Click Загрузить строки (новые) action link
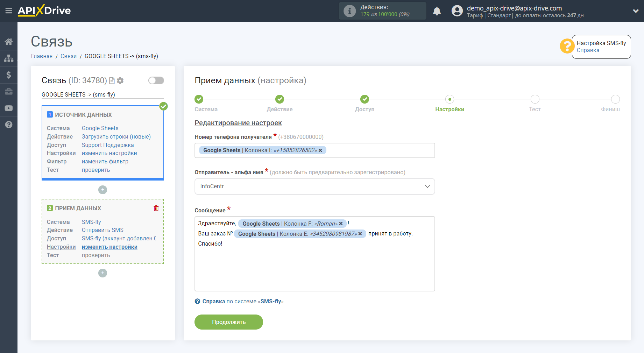The image size is (644, 353). (116, 136)
